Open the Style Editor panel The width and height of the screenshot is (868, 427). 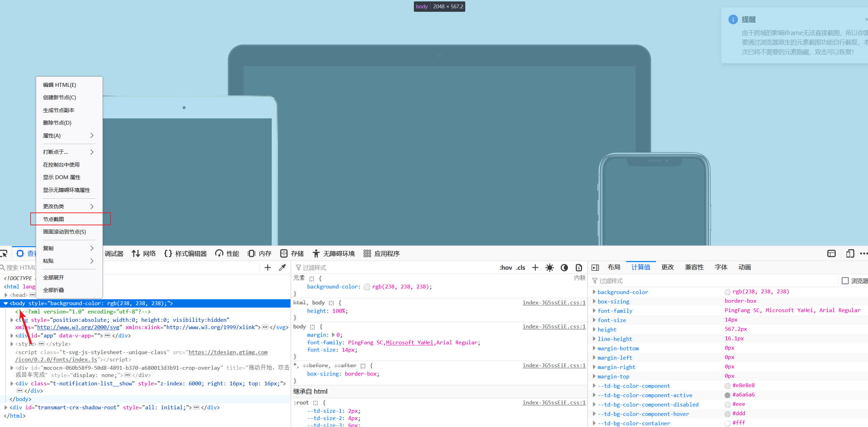click(186, 254)
